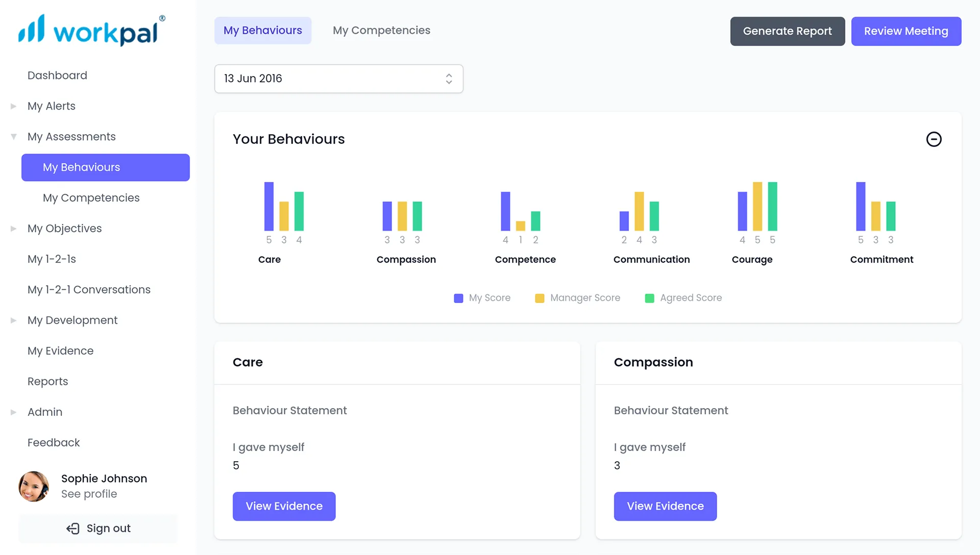Switch to the My Competencies tab
980x555 pixels.
coord(381,30)
